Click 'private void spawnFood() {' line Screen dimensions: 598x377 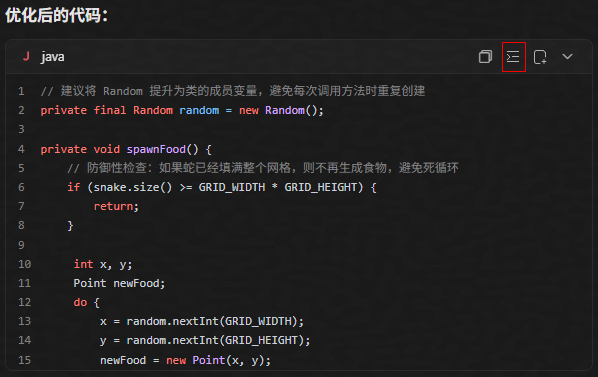coord(126,149)
